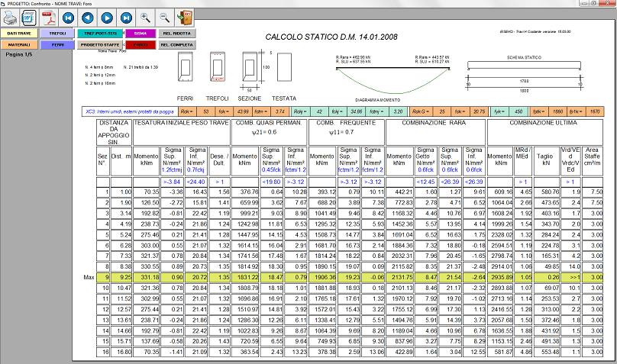Jump to the first page
The height and width of the screenshot is (364, 617).
tap(68, 18)
